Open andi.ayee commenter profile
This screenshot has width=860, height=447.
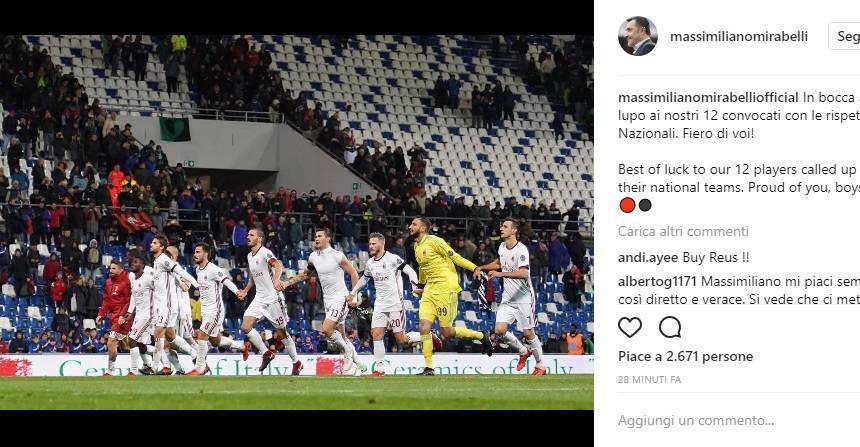tap(648, 257)
